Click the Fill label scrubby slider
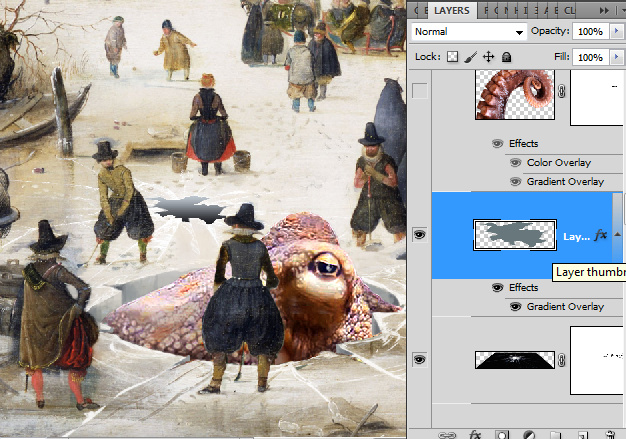Viewport: 626px width, 439px height. pyautogui.click(x=561, y=57)
